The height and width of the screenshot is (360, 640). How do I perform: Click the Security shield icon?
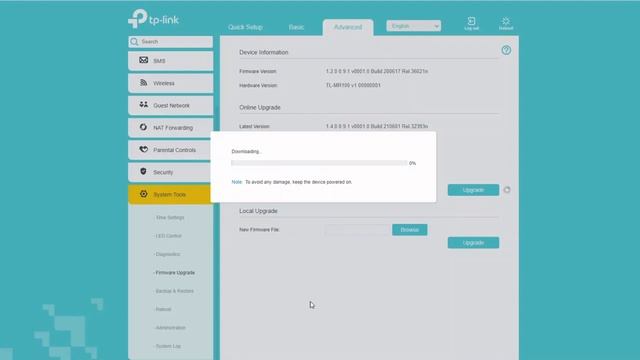coord(143,171)
